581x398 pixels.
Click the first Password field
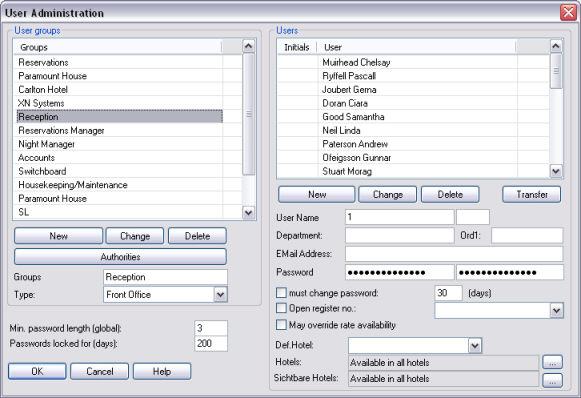point(399,272)
